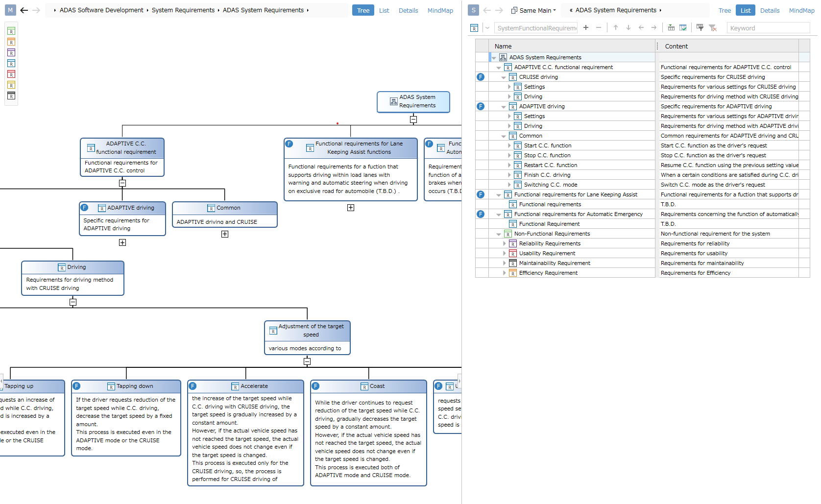Expand the Common diagram node

click(225, 234)
